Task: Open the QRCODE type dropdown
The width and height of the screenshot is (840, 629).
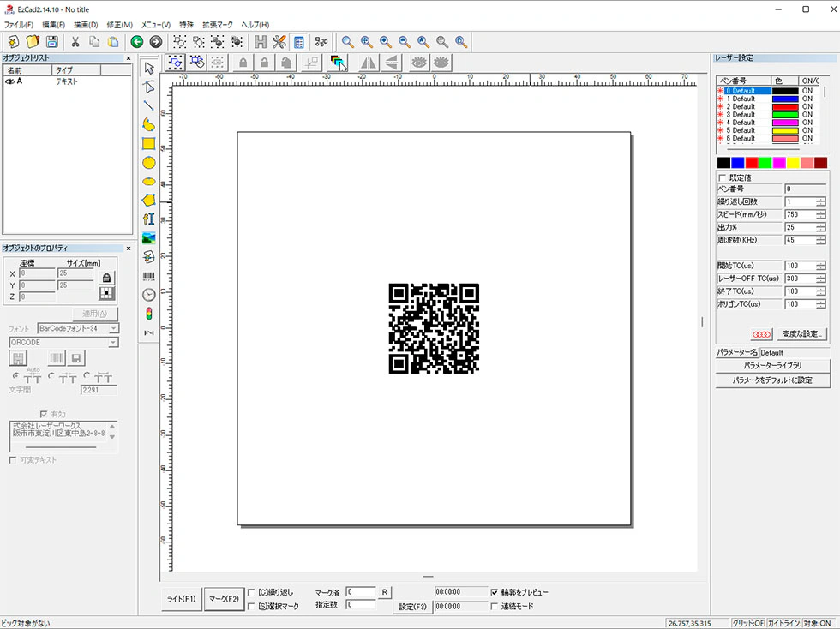Action: (113, 343)
